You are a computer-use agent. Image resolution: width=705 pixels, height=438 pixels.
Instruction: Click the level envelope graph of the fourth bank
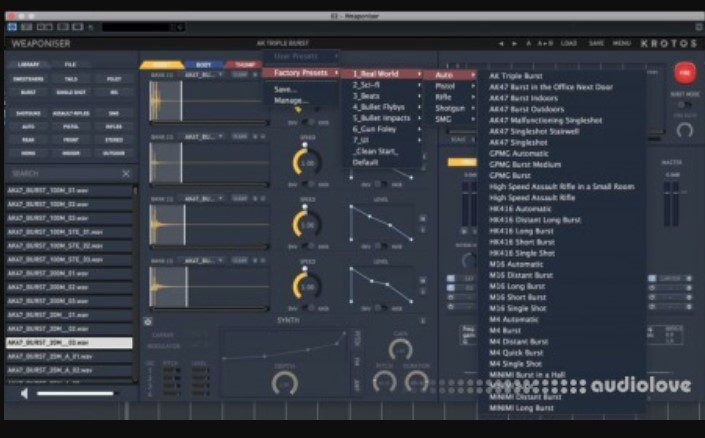pos(381,285)
